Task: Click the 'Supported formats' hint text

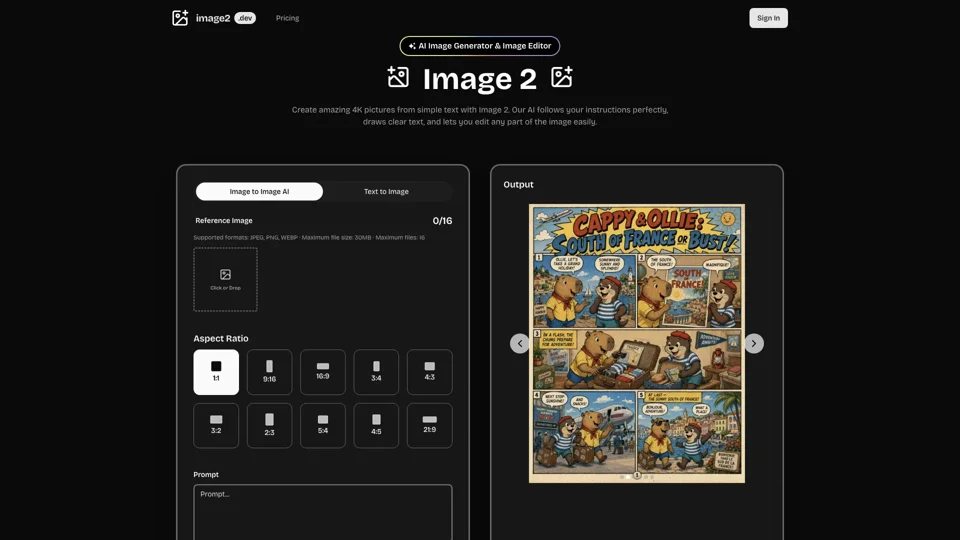Action: tap(309, 238)
